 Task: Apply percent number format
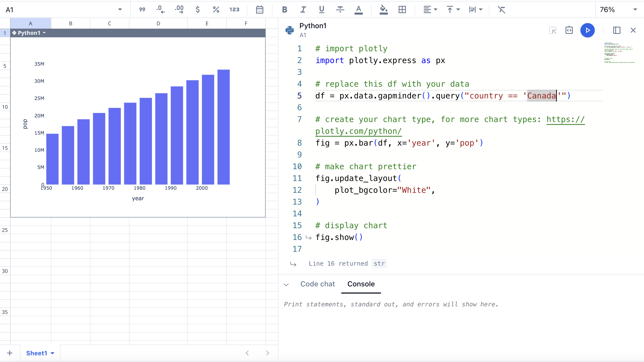216,10
